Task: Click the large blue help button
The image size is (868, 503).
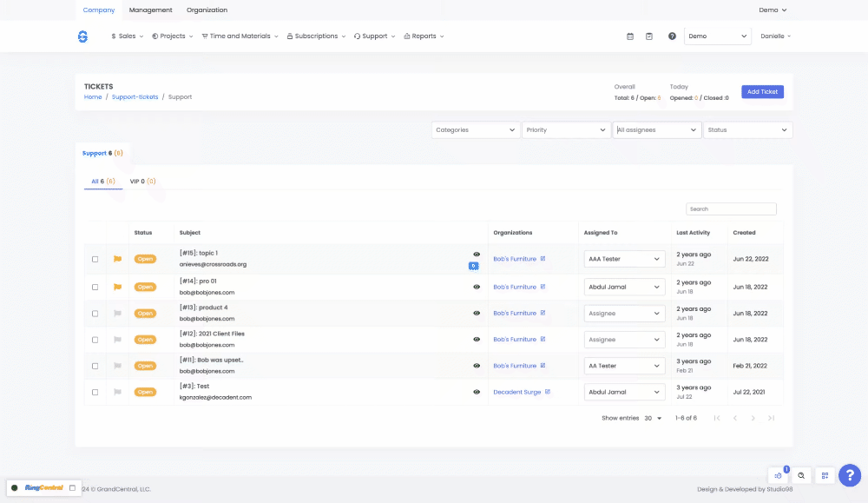Action: coord(850,475)
